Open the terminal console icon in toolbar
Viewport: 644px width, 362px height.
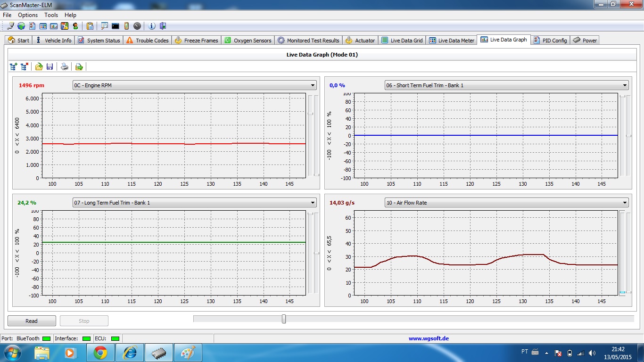point(115,26)
